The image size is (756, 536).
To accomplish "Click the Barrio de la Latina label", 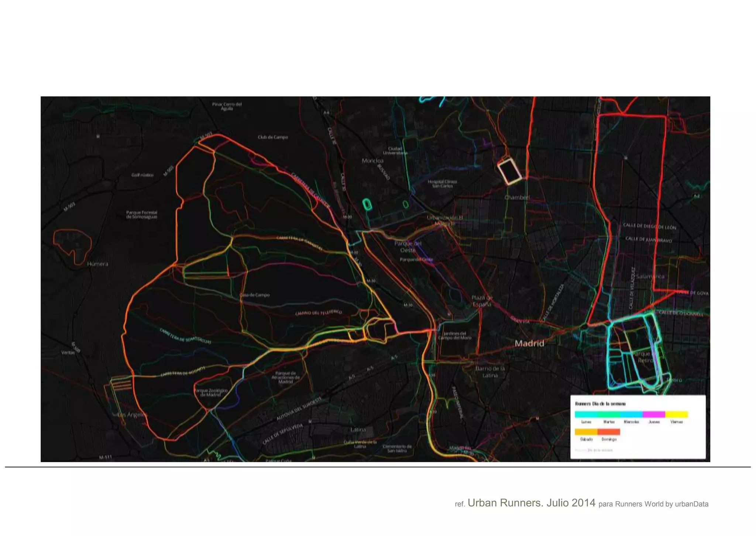I will pyautogui.click(x=490, y=372).
